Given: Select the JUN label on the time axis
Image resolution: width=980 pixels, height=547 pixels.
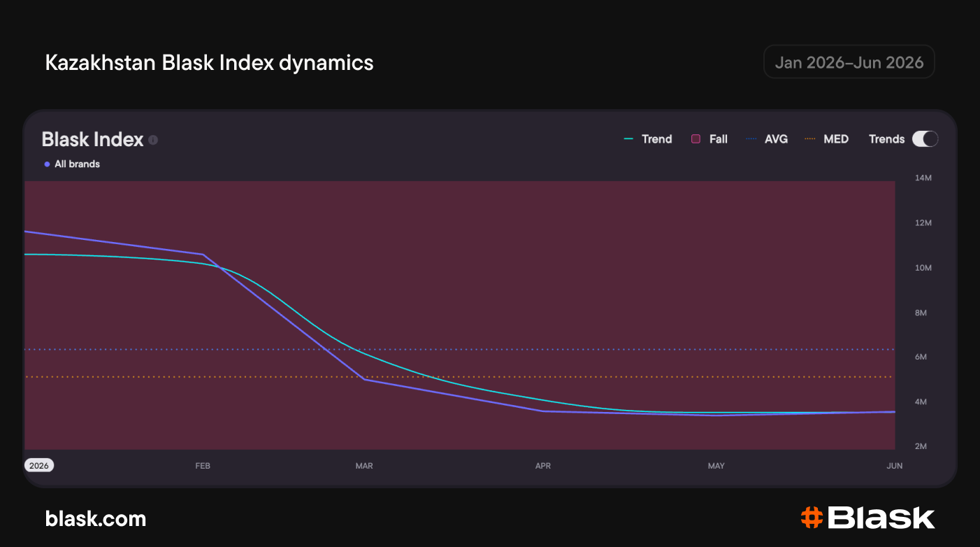Looking at the screenshot, I should pos(895,466).
